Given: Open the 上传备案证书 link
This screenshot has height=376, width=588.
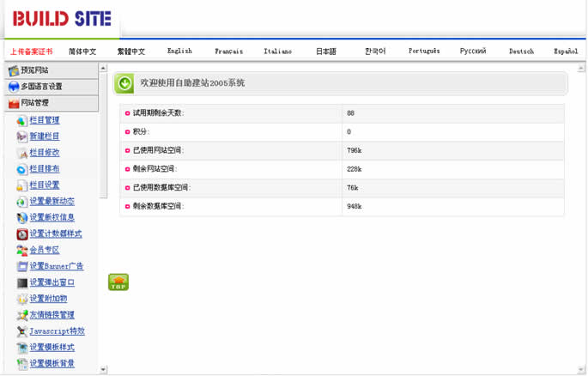Looking at the screenshot, I should 31,52.
